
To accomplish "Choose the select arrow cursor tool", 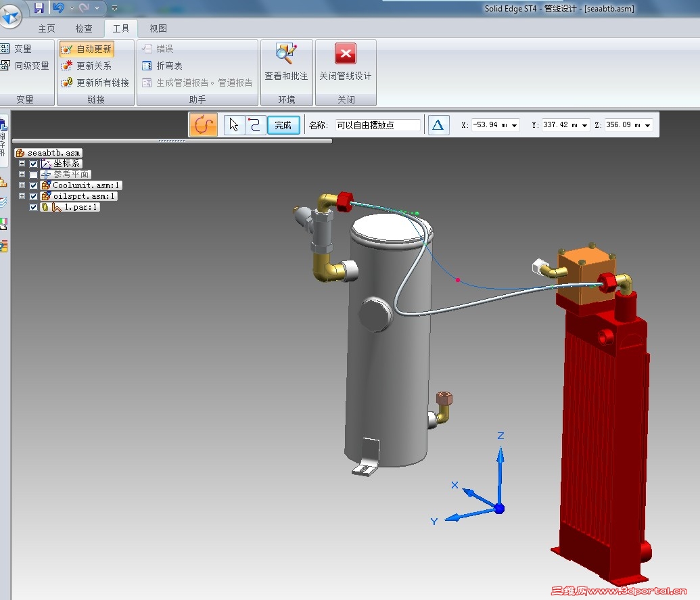I will [234, 124].
